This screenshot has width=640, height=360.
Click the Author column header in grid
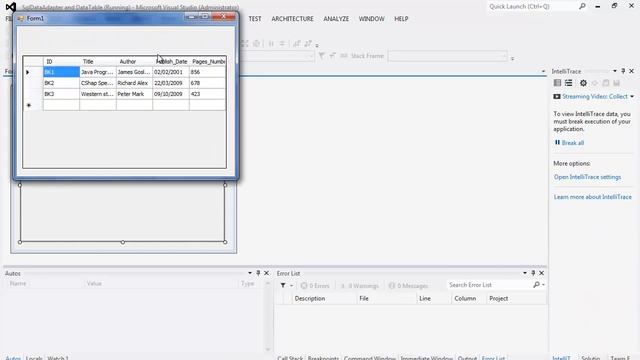134,61
